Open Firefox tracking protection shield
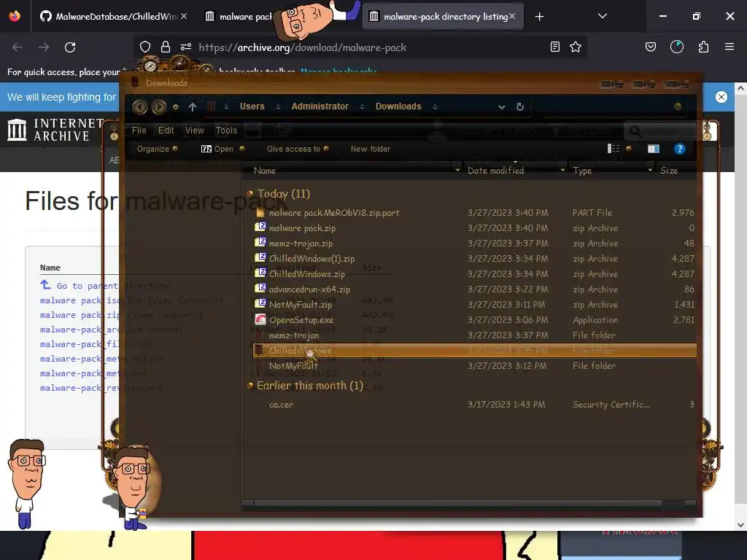The image size is (747, 560). 145,47
